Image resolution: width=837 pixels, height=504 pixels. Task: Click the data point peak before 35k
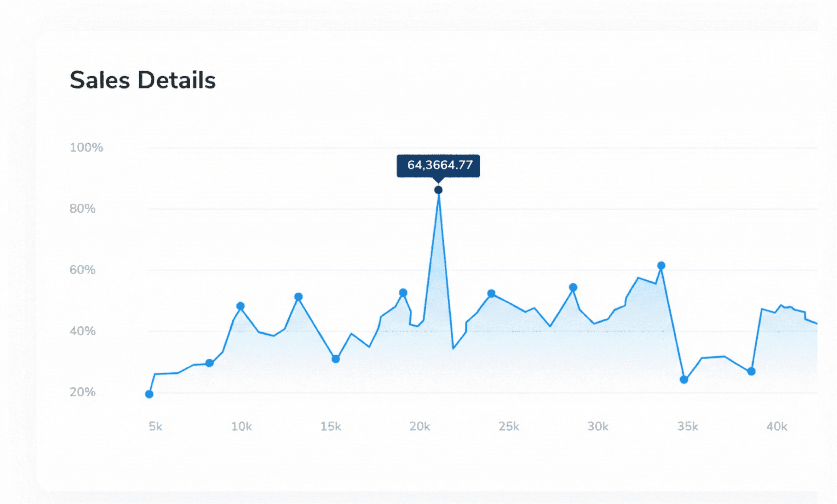tap(661, 265)
